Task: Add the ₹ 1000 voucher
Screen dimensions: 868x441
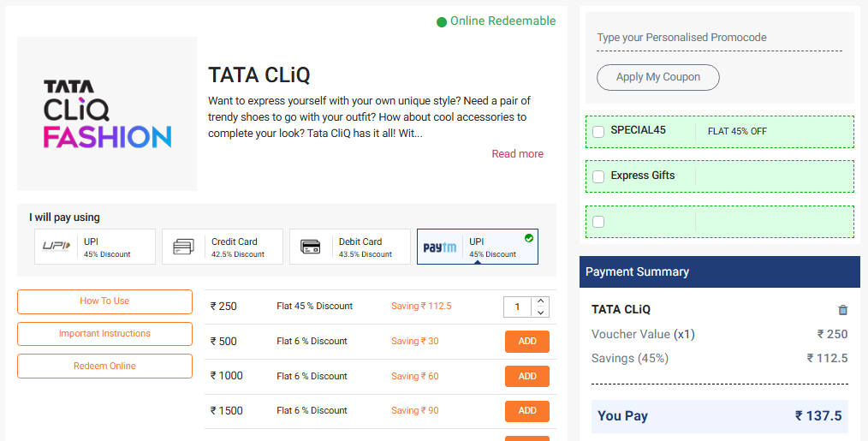Action: pos(527,376)
